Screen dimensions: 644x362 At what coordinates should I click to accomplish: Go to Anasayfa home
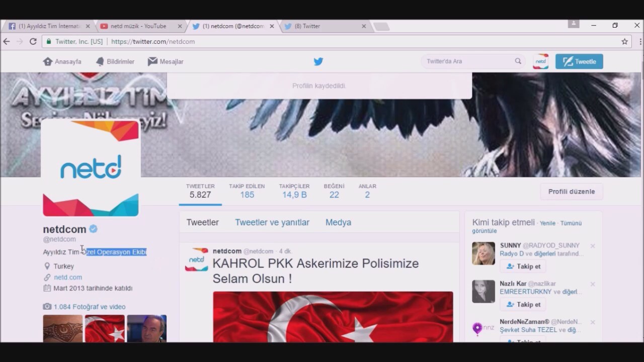coord(62,61)
